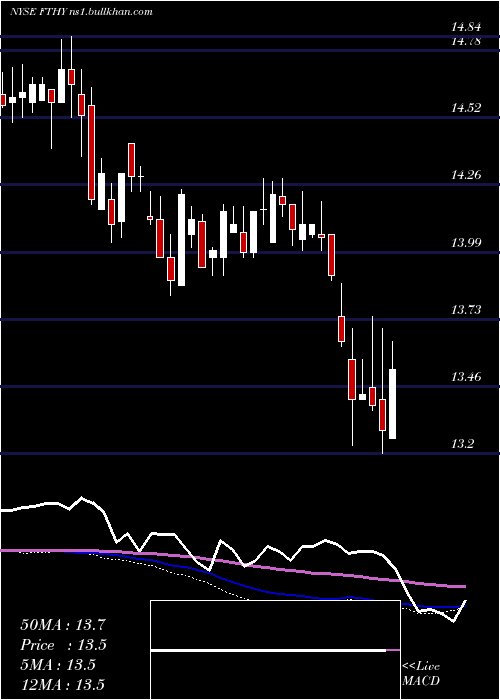Click the 13.73 price level label
500x700 pixels.
[466, 309]
